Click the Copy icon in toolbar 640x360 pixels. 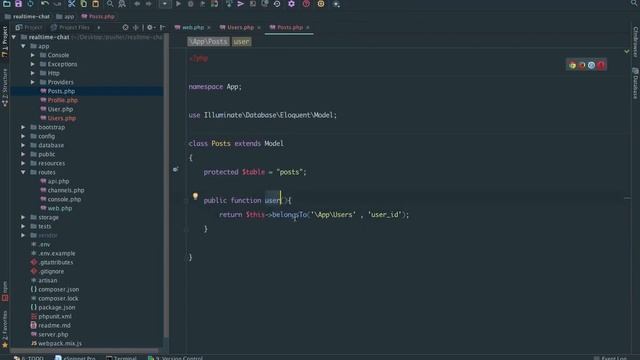pos(84,4)
